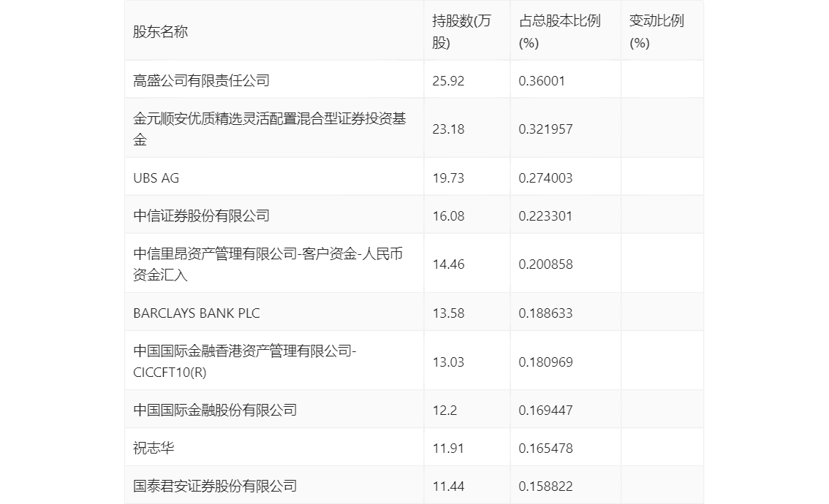Select the ratio 0.223301
Image resolution: width=829 pixels, height=504 pixels.
pos(545,216)
